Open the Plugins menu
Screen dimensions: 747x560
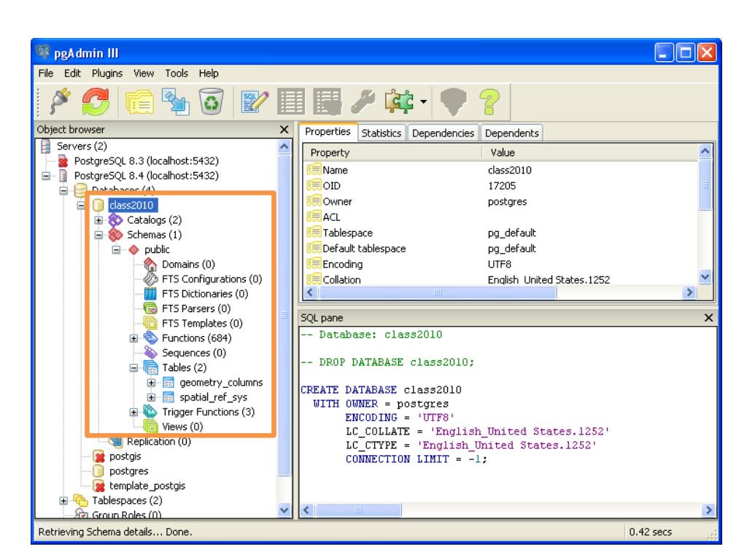coord(107,74)
